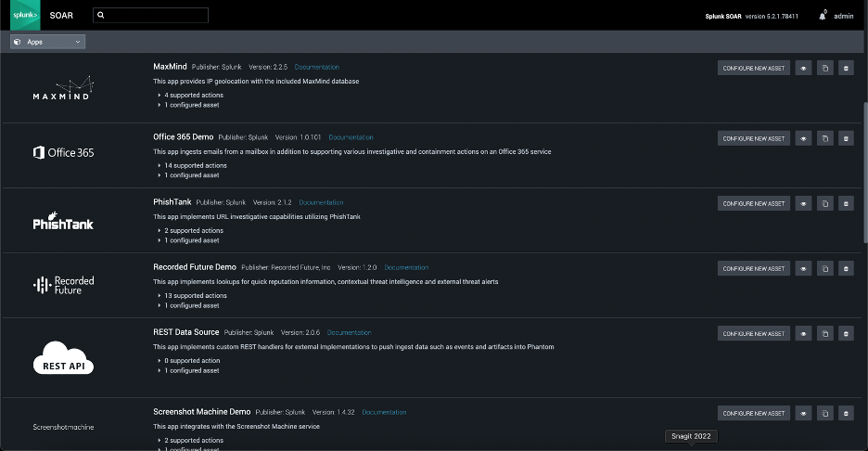Expand REST Data Source's configured asset

[188, 370]
